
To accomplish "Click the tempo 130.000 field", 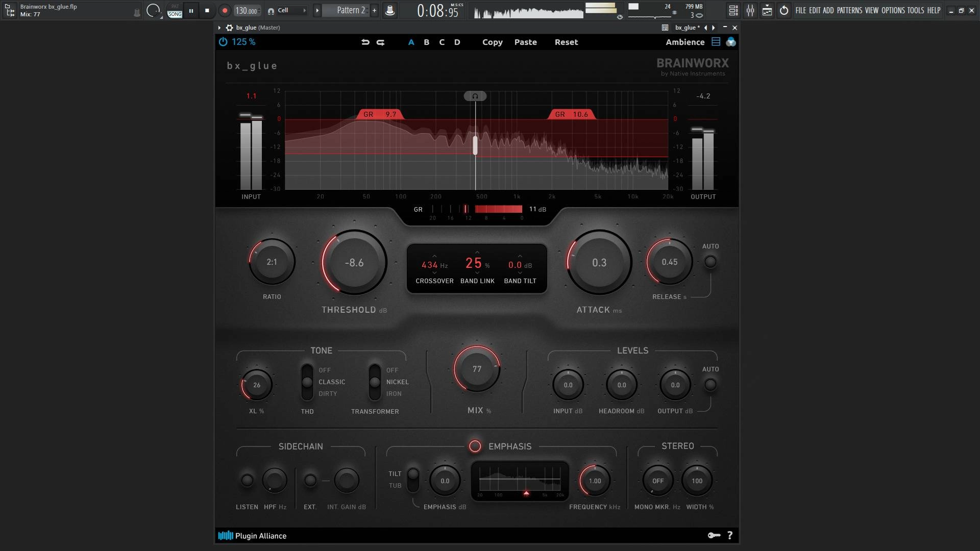I will pos(247,11).
